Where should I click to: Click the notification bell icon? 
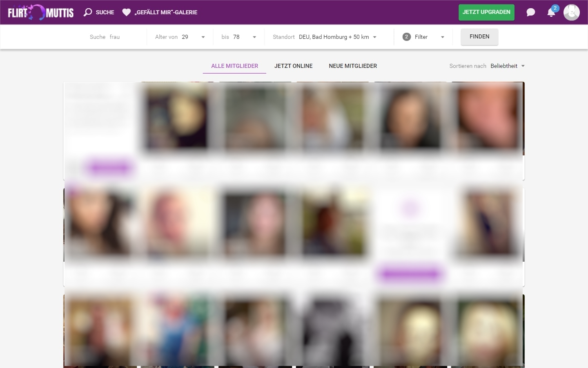coord(551,13)
